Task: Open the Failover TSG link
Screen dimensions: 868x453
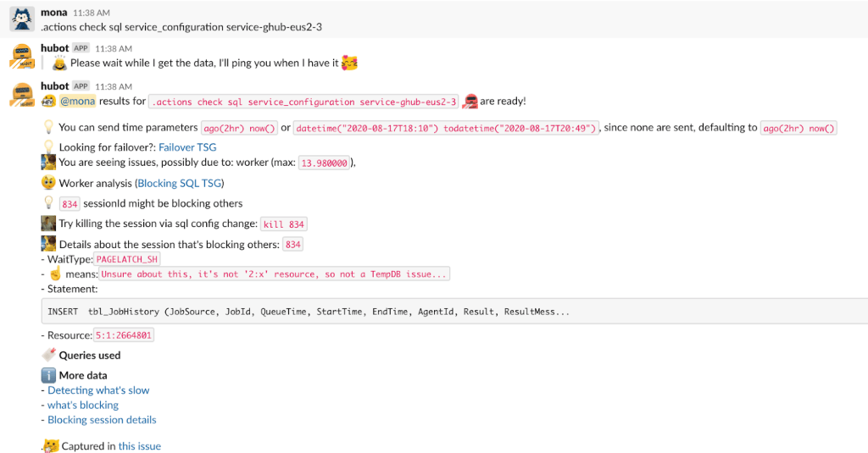Action: pyautogui.click(x=187, y=147)
